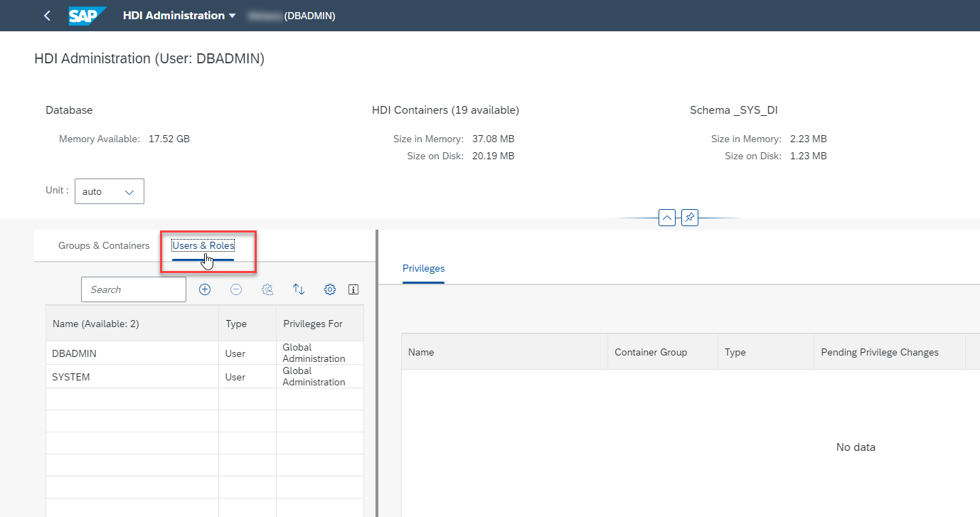Click the HDI Administration (User: DBADMIN) page title
The image size is (980, 517).
click(x=149, y=59)
